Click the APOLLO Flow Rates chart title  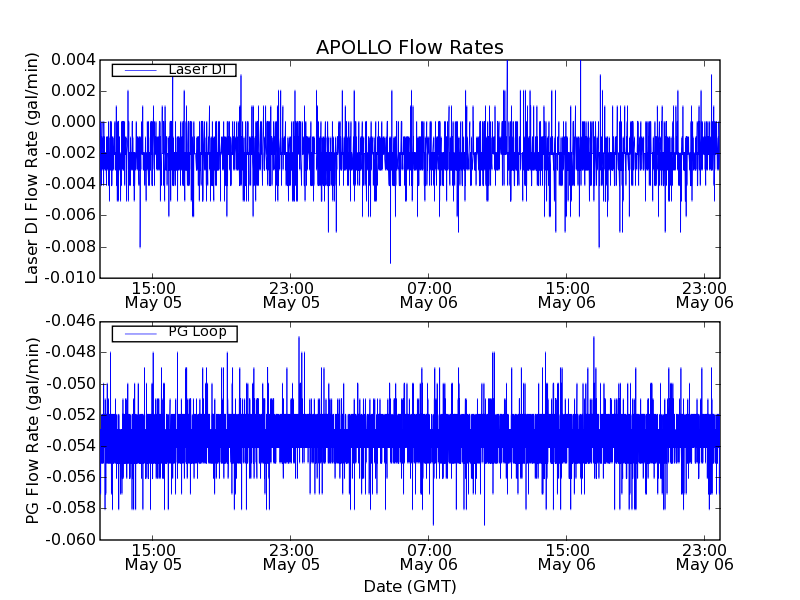tap(409, 48)
